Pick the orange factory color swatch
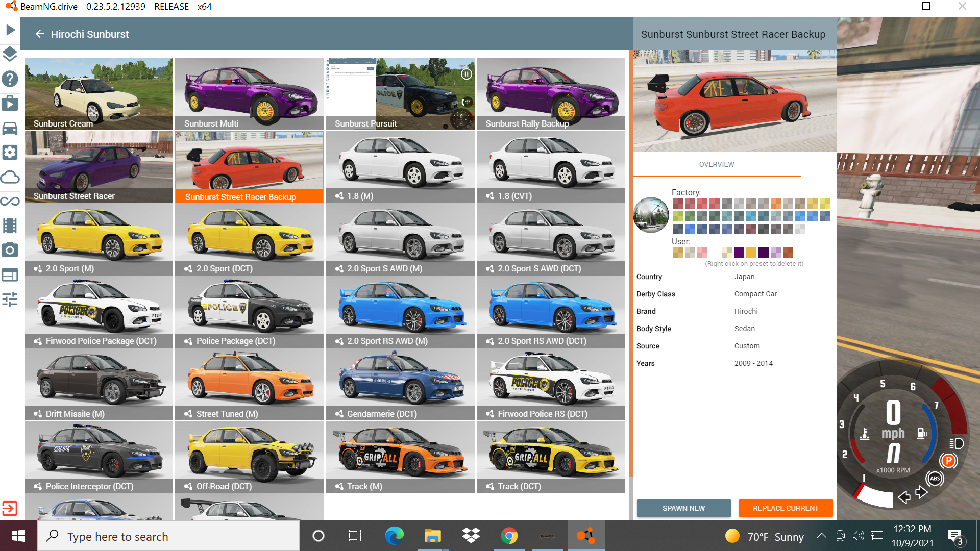Image resolution: width=980 pixels, height=551 pixels. [775, 204]
